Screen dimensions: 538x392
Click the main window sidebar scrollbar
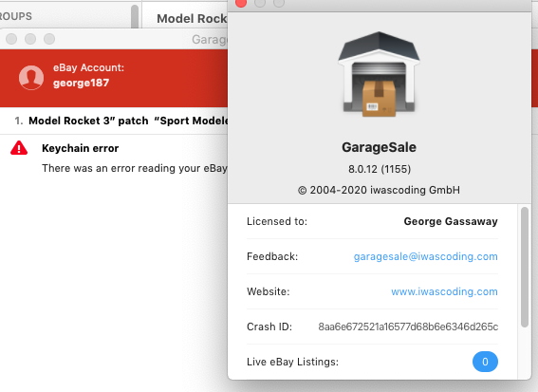click(135, 16)
